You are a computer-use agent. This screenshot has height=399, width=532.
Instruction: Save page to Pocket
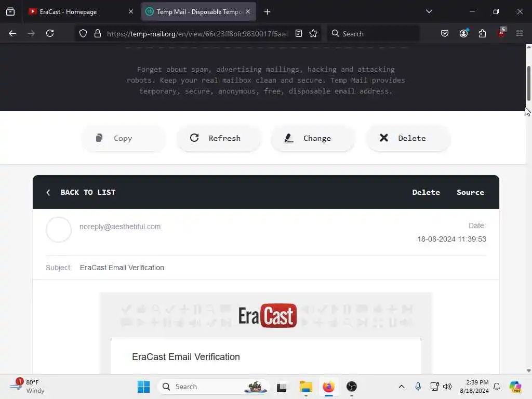(x=445, y=34)
